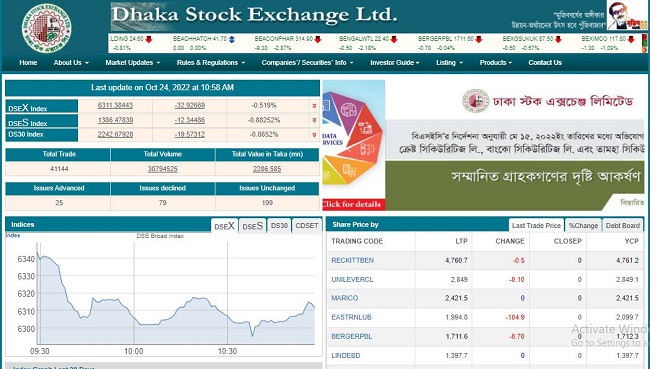
Task: Click the portrait image at top right corner
Action: click(x=627, y=15)
